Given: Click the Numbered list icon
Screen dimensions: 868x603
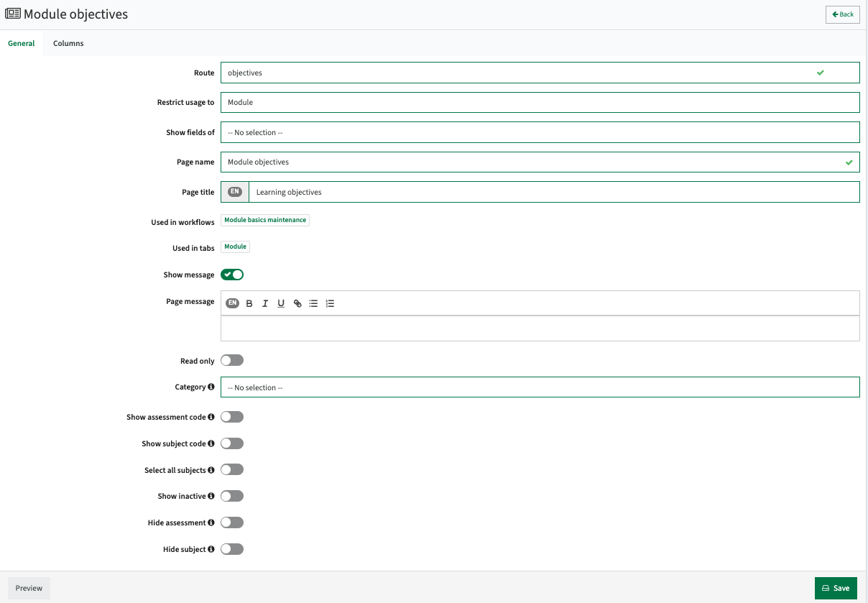Looking at the screenshot, I should (x=330, y=303).
